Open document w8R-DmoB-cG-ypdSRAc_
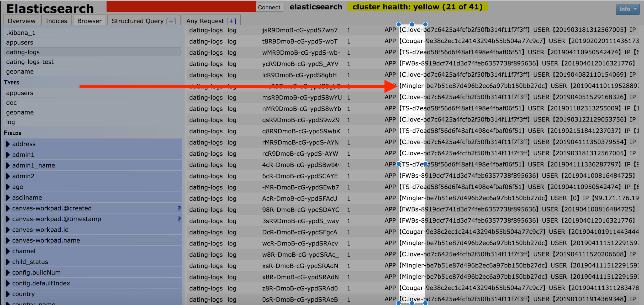The image size is (644, 305). tap(300, 255)
